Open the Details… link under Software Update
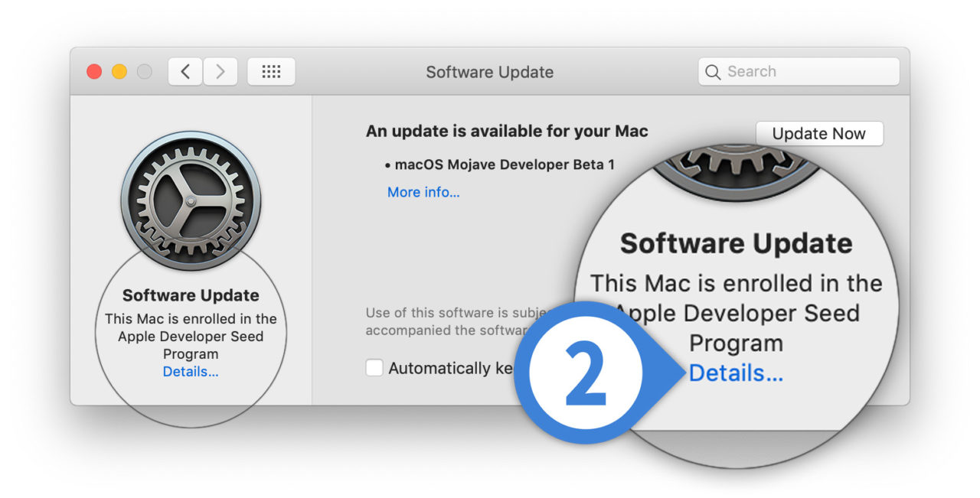The image size is (980, 498). click(191, 372)
